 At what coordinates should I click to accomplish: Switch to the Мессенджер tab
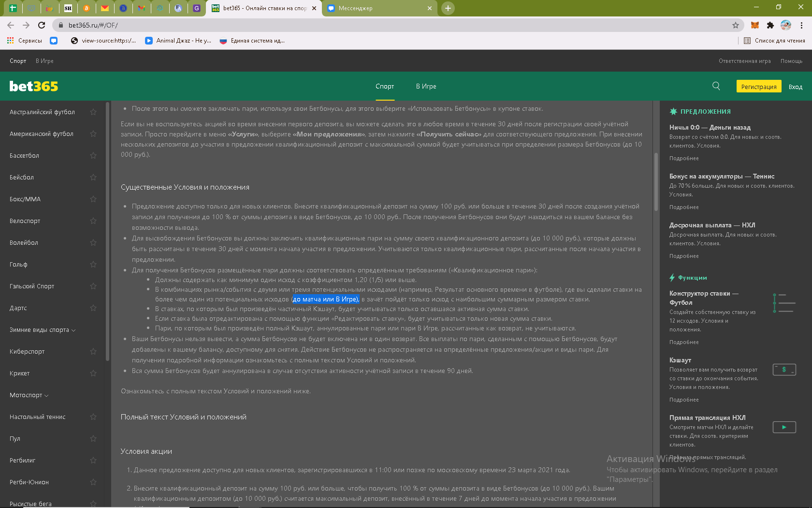click(x=379, y=8)
